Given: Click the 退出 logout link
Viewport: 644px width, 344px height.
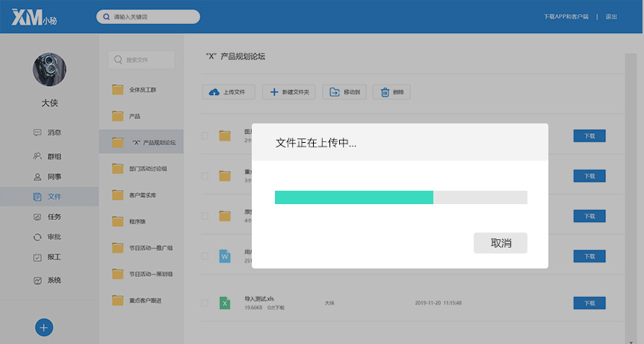Looking at the screenshot, I should 611,16.
